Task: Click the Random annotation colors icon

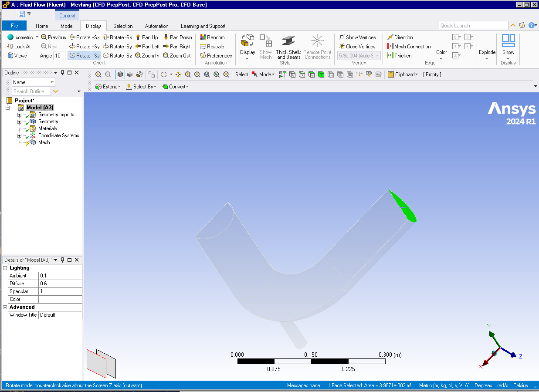Action: 203,37
